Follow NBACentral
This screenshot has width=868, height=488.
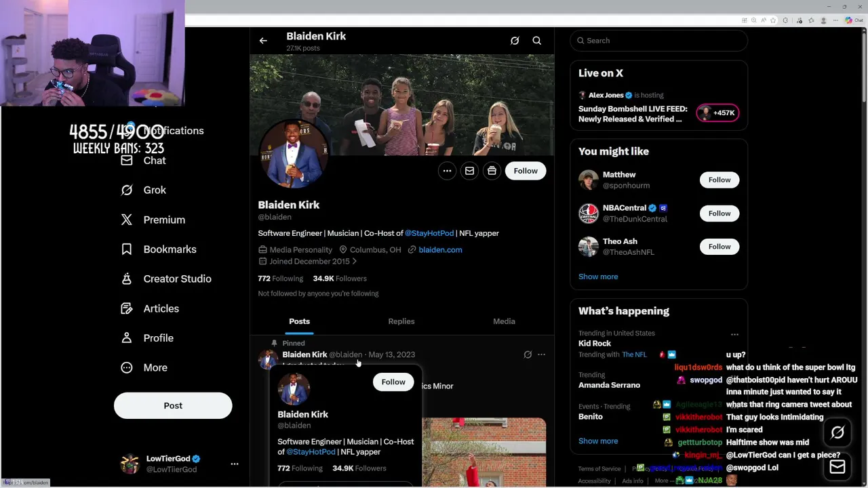pyautogui.click(x=719, y=213)
